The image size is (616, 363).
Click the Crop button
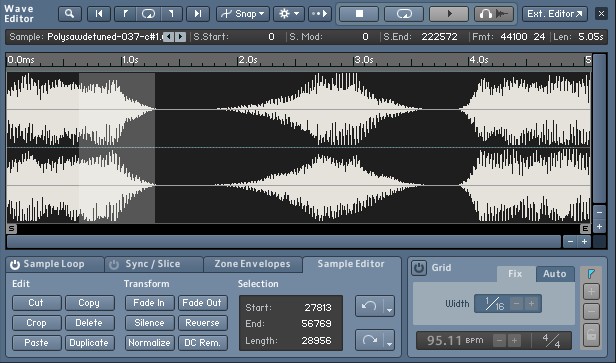pos(36,323)
